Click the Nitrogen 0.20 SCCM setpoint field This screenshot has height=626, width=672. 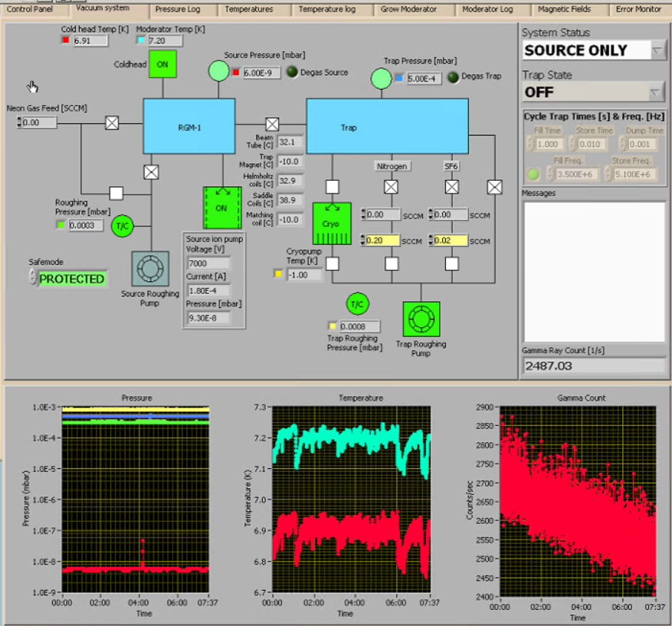click(x=381, y=241)
